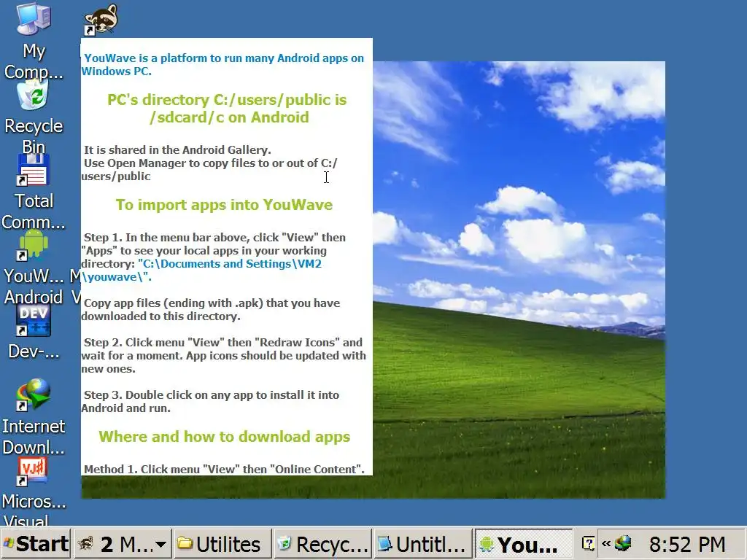Viewport: 747px width, 560px height.
Task: Click the Start button on the taskbar
Action: click(x=36, y=544)
